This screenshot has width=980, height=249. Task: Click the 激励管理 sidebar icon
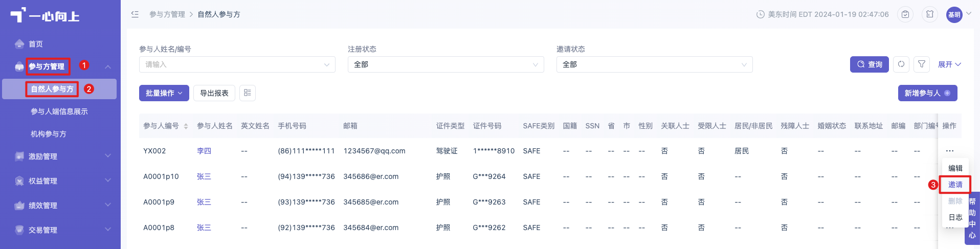(x=19, y=156)
